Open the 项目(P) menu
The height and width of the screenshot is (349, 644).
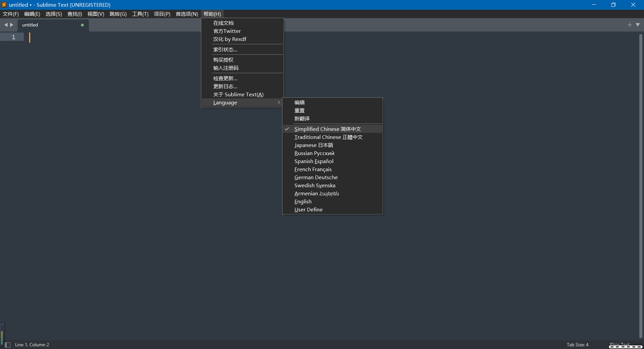click(162, 14)
